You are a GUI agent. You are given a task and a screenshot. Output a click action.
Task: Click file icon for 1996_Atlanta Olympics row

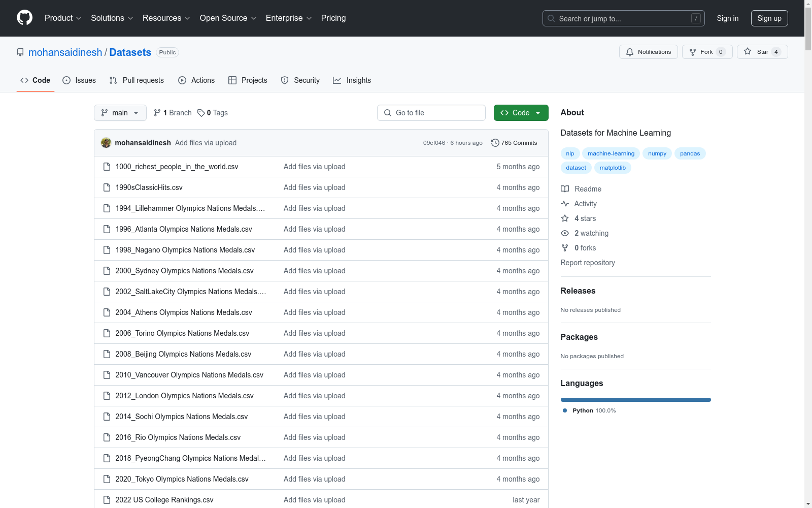click(x=107, y=229)
